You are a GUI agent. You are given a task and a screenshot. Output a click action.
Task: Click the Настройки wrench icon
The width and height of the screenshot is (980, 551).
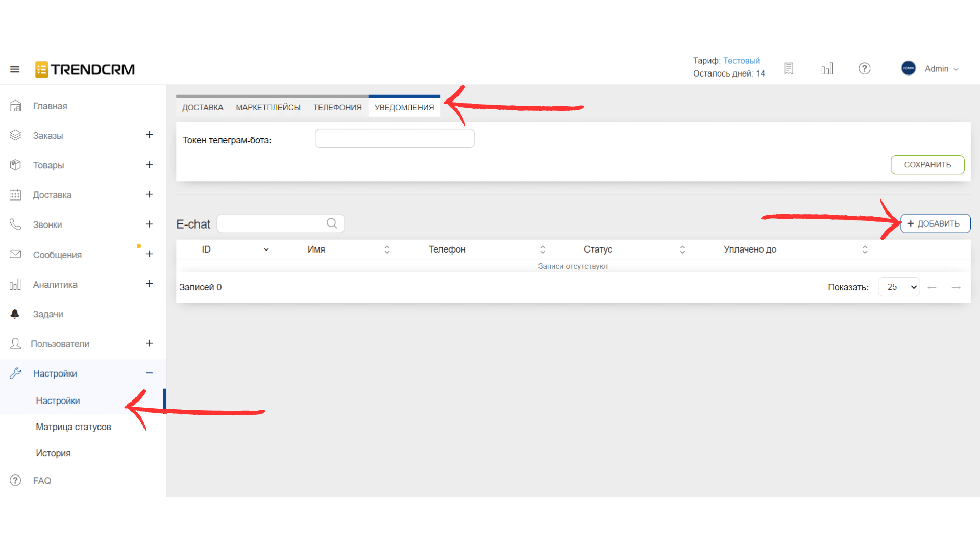click(15, 373)
